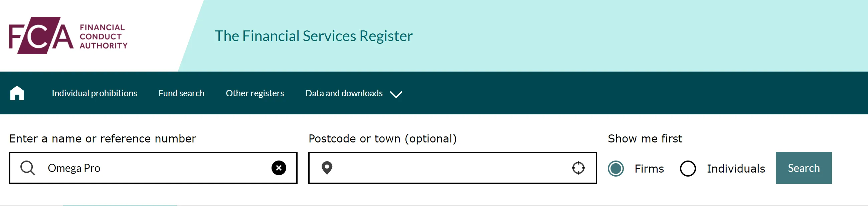Expand the Data and downloads chevron
868x206 pixels.
click(396, 94)
